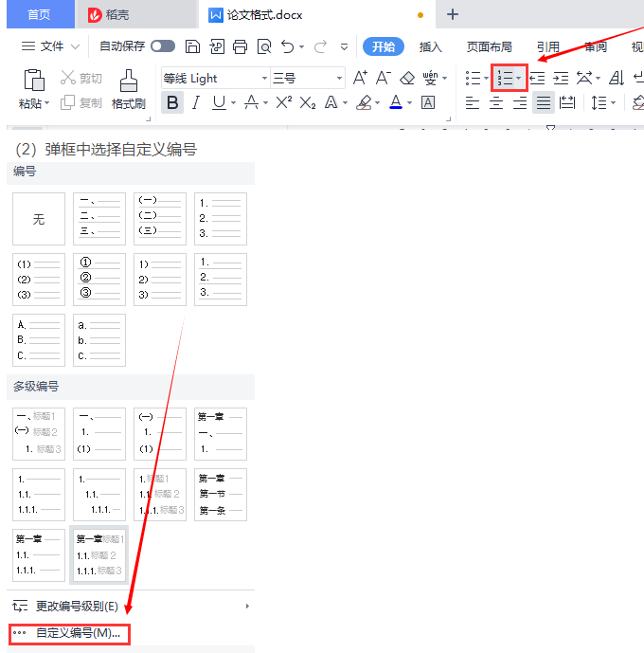Viewport: 644px width, 653px height.
Task: Expand the paste options arrow
Action: pos(46,102)
